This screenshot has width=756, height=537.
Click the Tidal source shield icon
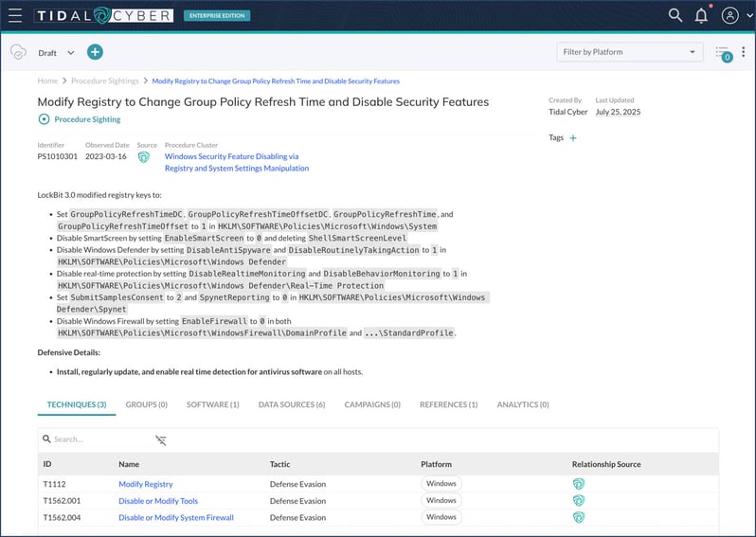(144, 157)
